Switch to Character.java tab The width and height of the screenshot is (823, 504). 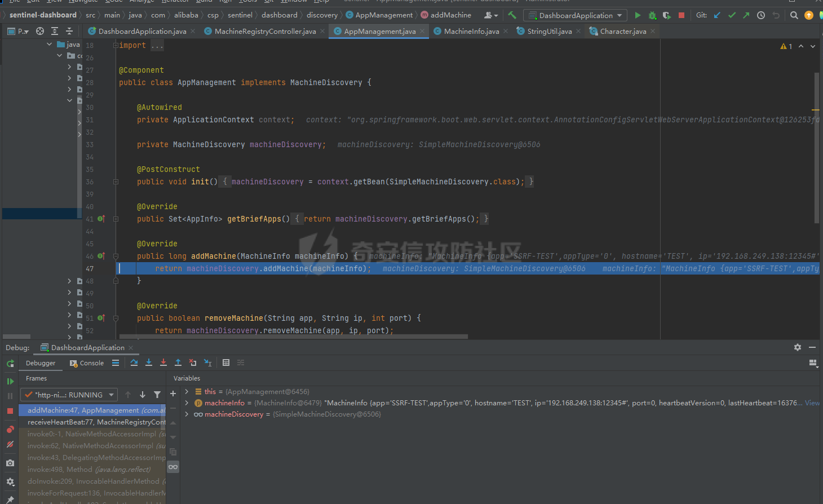pyautogui.click(x=623, y=31)
